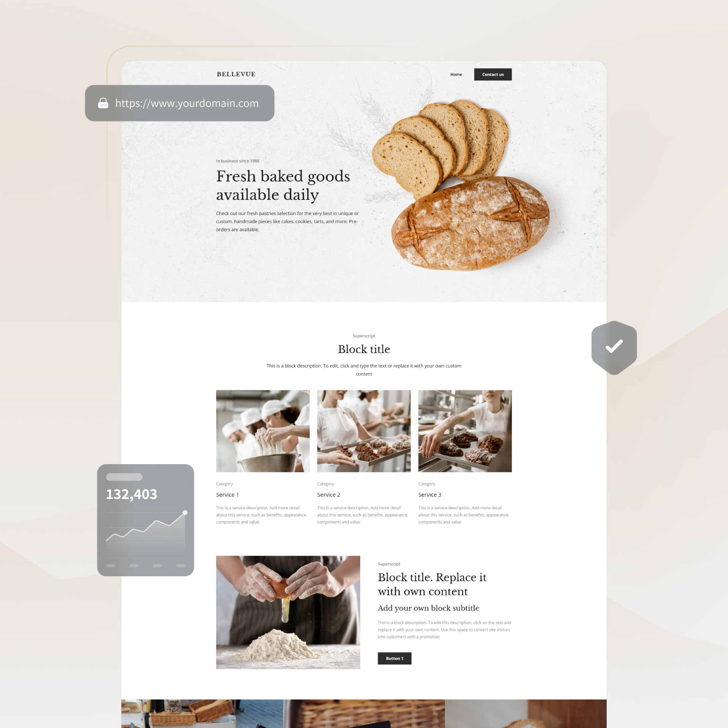
Task: Click Button 1 in the block section
Action: tap(393, 658)
